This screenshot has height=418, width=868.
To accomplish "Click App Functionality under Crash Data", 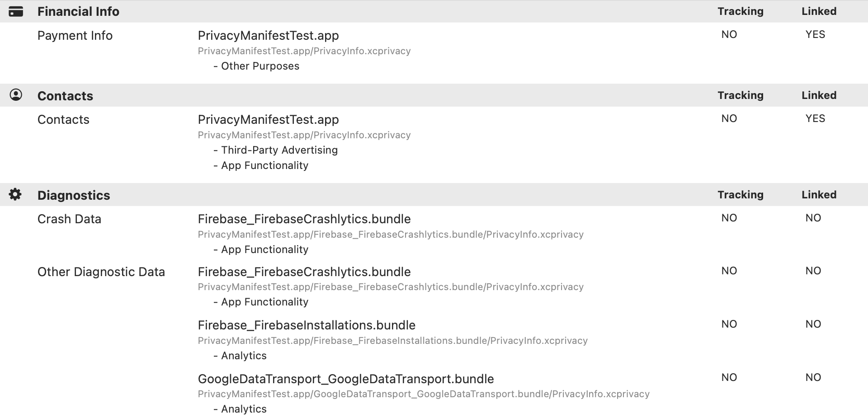I will click(x=261, y=249).
